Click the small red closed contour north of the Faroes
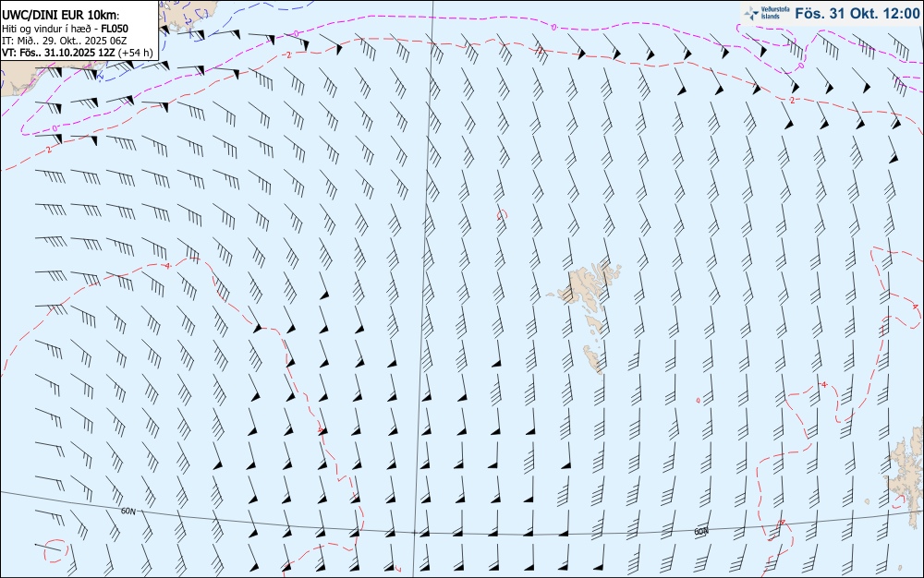This screenshot has width=924, height=578. pyautogui.click(x=502, y=215)
